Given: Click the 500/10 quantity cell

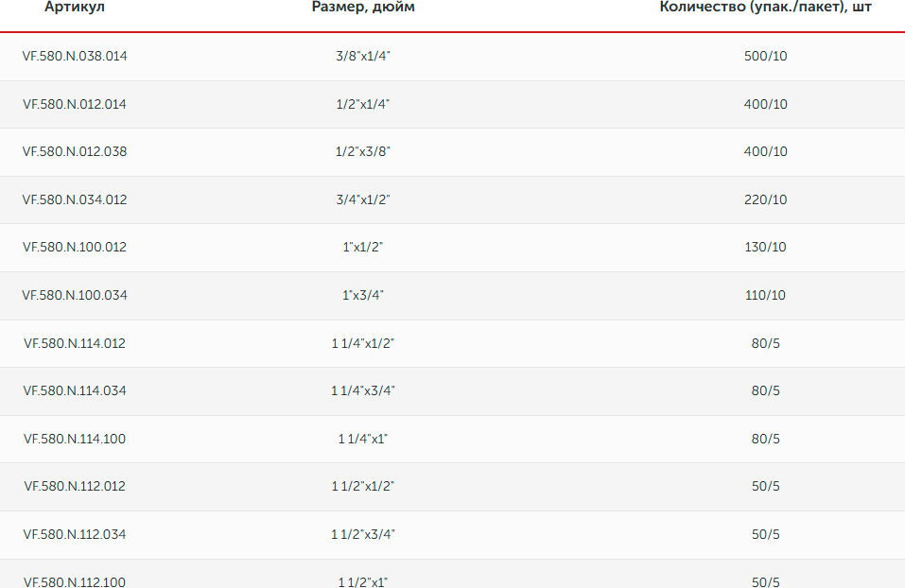Looking at the screenshot, I should pyautogui.click(x=765, y=56).
